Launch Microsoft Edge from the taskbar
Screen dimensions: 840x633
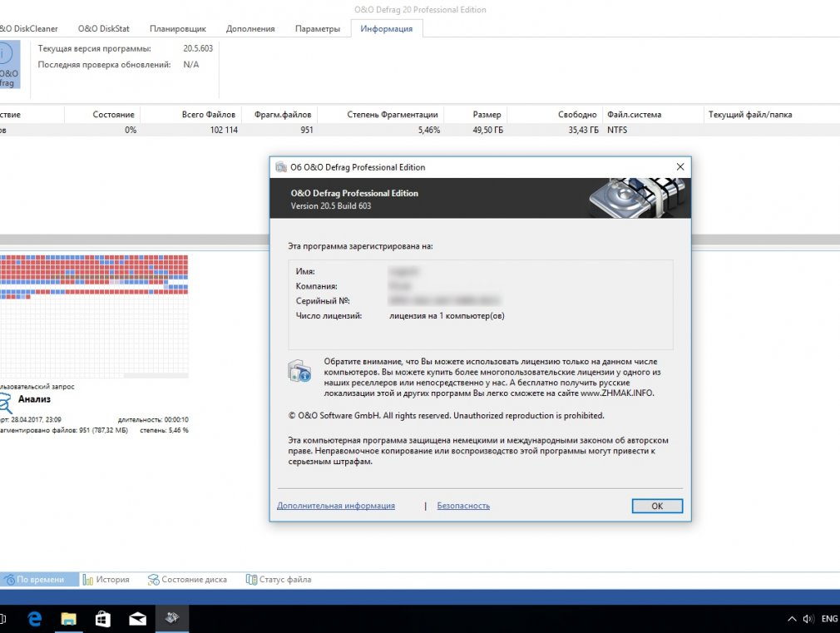[x=35, y=619]
